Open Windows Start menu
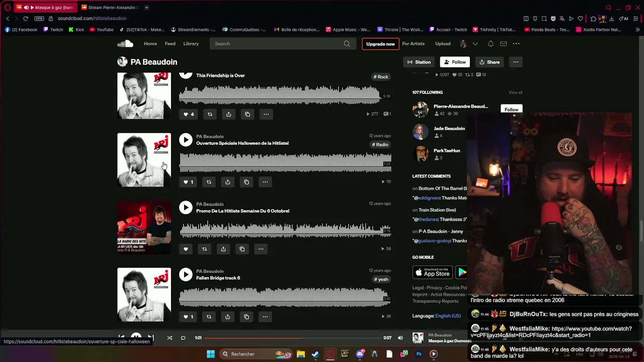This screenshot has width=644, height=362. (211, 354)
